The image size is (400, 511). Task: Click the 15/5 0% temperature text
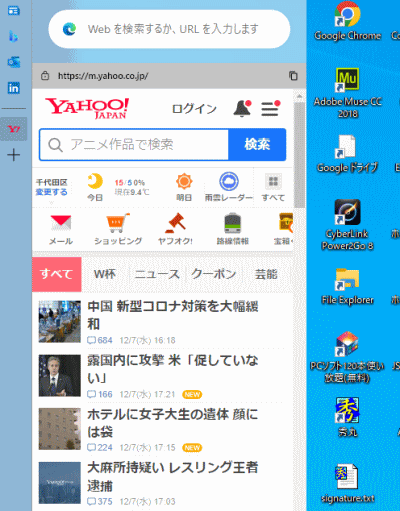point(130,183)
